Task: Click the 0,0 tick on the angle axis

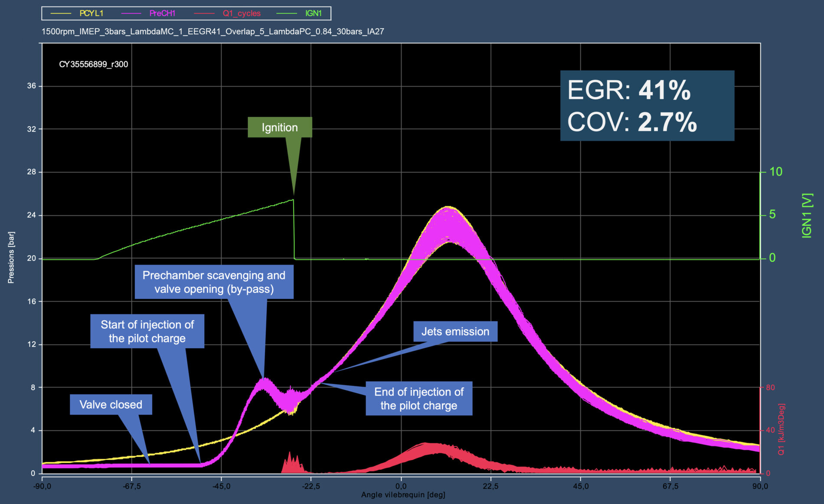Action: [401, 486]
